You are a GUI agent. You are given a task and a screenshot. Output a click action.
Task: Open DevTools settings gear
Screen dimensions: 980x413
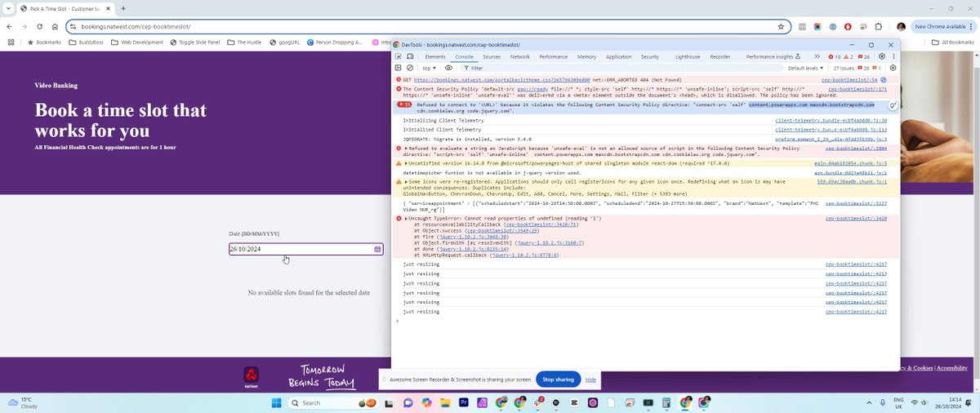coord(882,56)
